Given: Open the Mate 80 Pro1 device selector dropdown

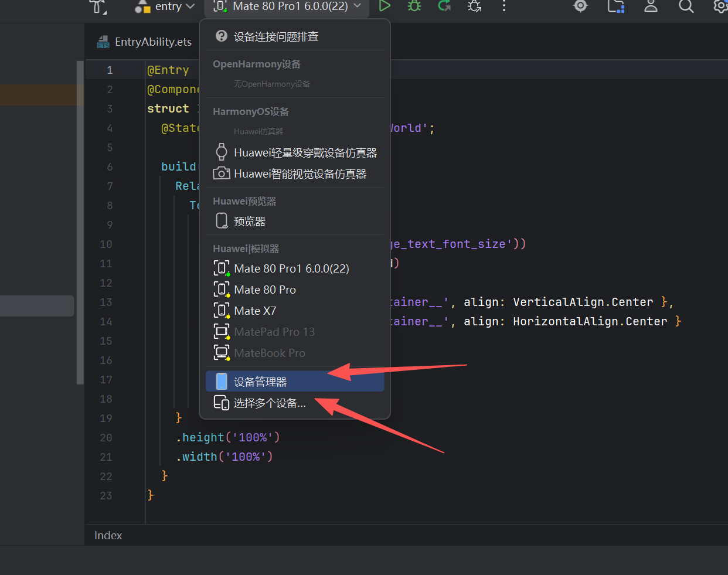Looking at the screenshot, I should 287,6.
